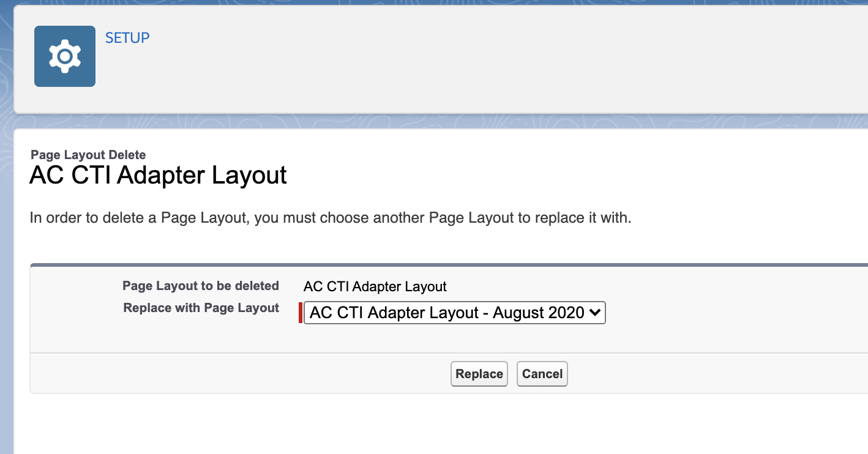Screen dimensions: 868x454
Task: Click the blue patterned background at left edge
Action: coord(6,275)
